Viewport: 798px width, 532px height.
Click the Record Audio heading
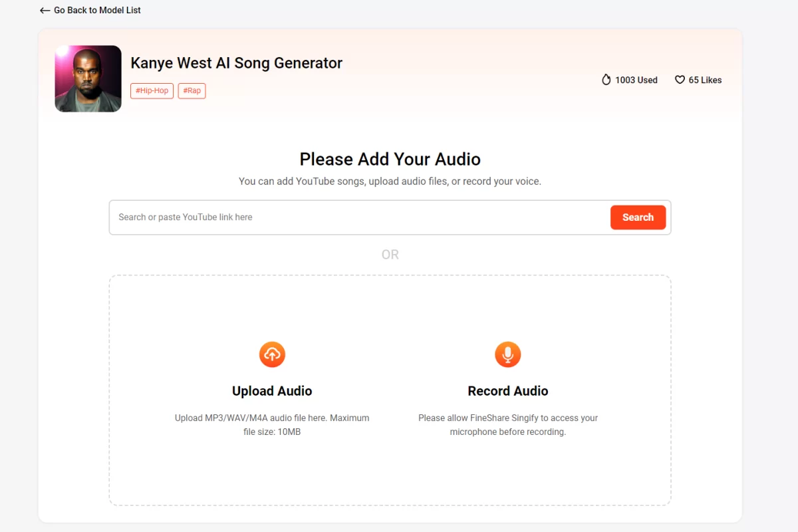point(508,391)
